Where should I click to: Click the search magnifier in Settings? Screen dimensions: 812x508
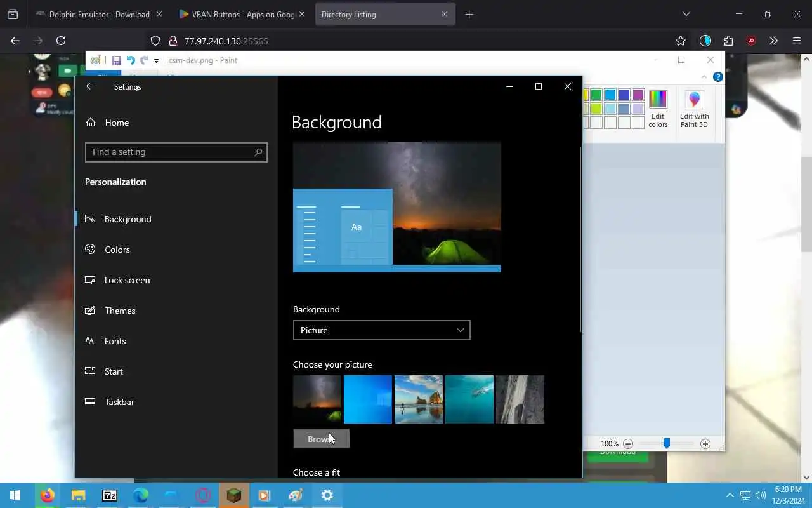click(258, 152)
